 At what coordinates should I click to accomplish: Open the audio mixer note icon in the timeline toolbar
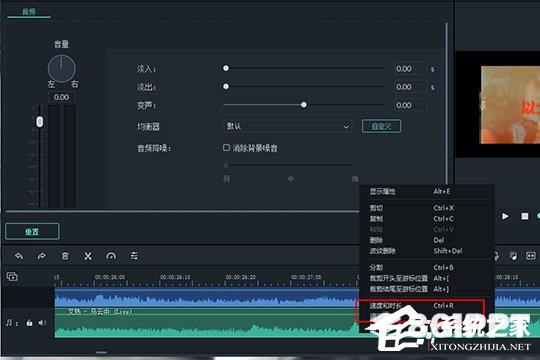tap(513, 256)
